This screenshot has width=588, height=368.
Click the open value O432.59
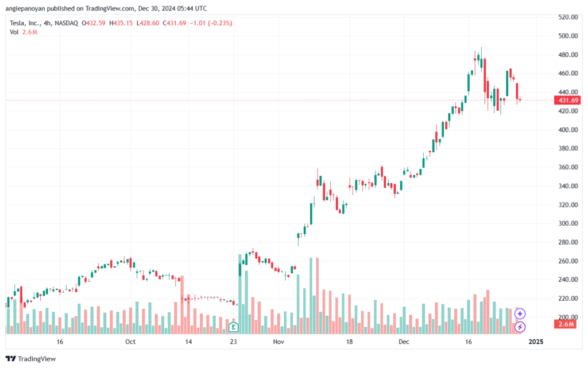point(94,23)
